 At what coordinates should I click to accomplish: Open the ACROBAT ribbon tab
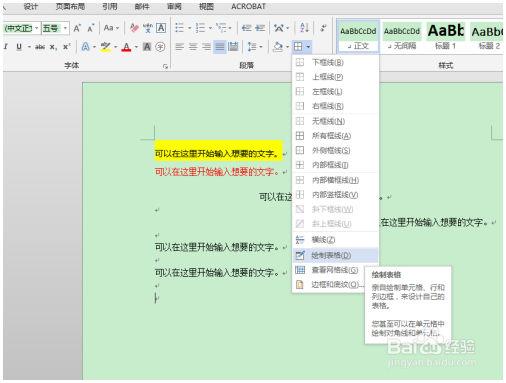pyautogui.click(x=248, y=7)
